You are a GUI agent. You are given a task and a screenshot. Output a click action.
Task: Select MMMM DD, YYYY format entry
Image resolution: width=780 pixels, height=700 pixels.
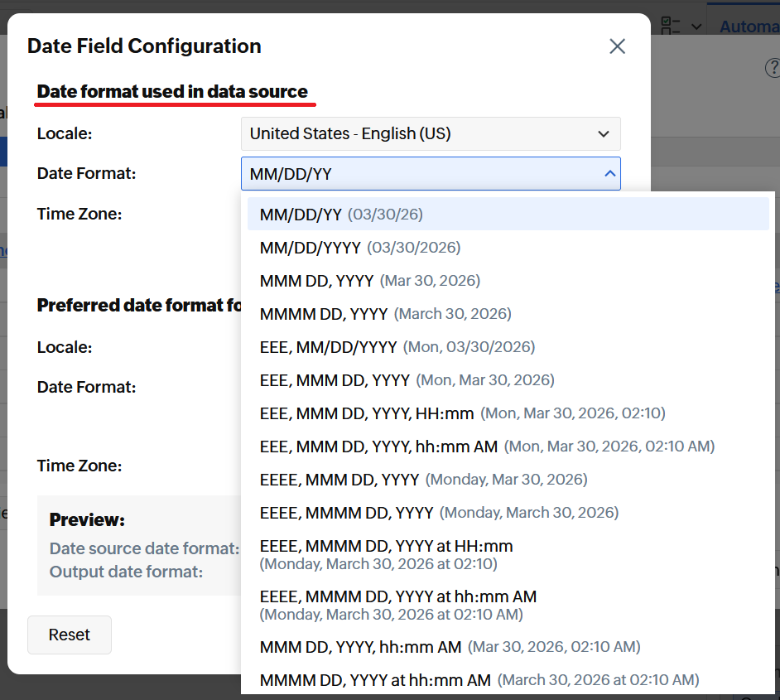324,314
